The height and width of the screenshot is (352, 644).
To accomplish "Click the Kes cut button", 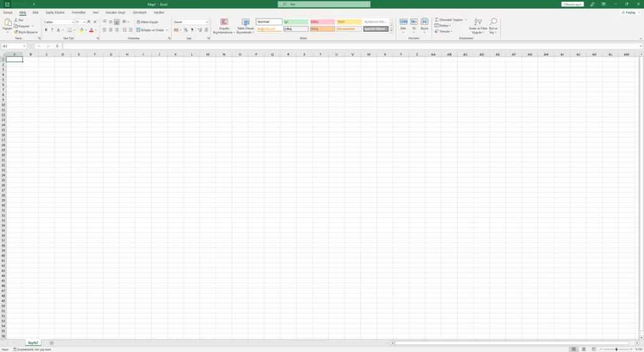I will pos(19,20).
